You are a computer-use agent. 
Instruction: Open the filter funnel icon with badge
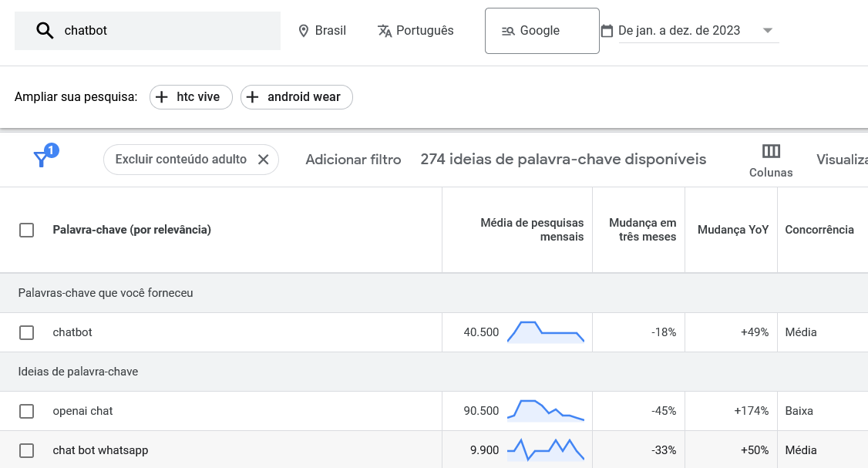tap(45, 157)
